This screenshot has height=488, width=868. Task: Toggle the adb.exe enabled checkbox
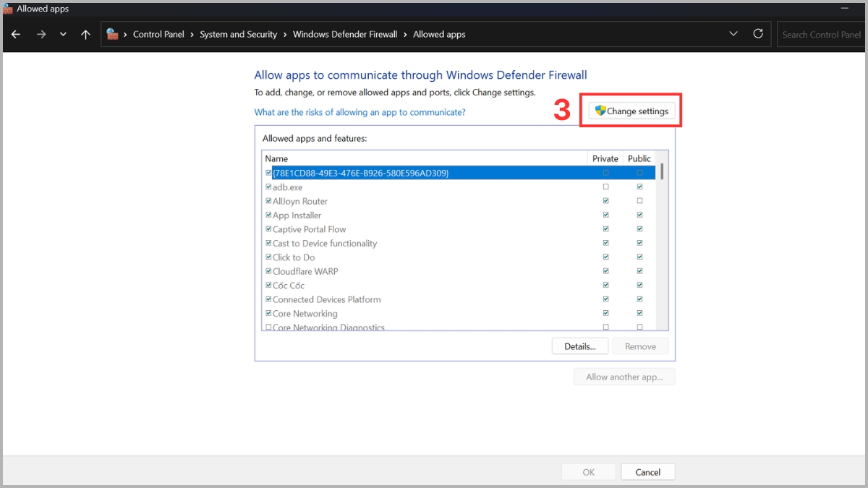point(268,187)
